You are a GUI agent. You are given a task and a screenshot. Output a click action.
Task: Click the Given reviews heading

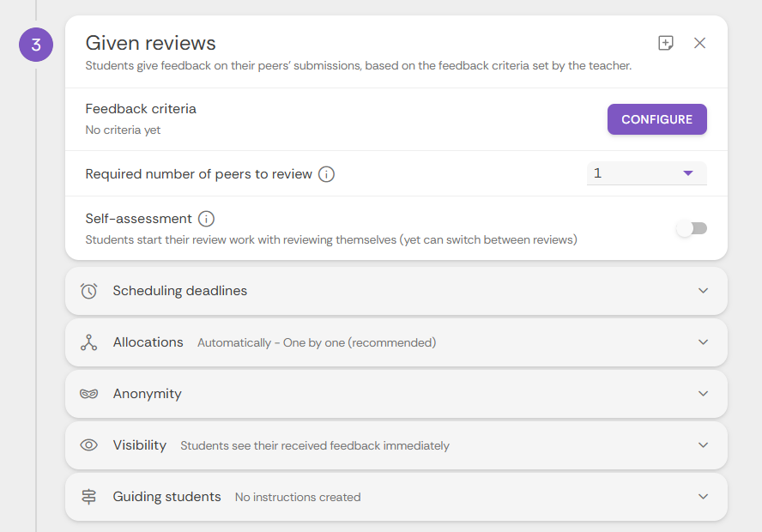(151, 43)
